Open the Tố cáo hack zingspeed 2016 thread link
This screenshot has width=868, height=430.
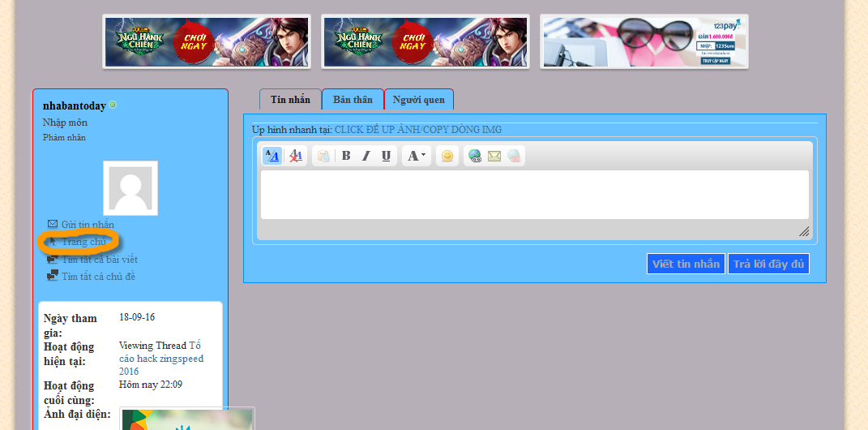161,358
